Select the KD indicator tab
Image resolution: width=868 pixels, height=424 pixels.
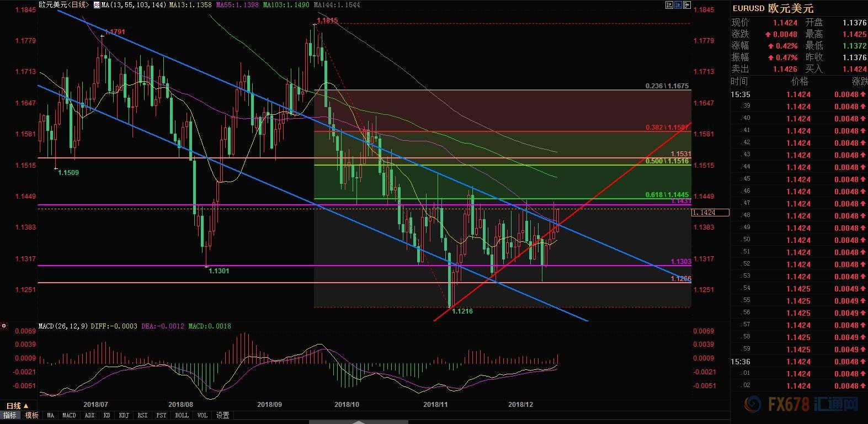point(106,415)
